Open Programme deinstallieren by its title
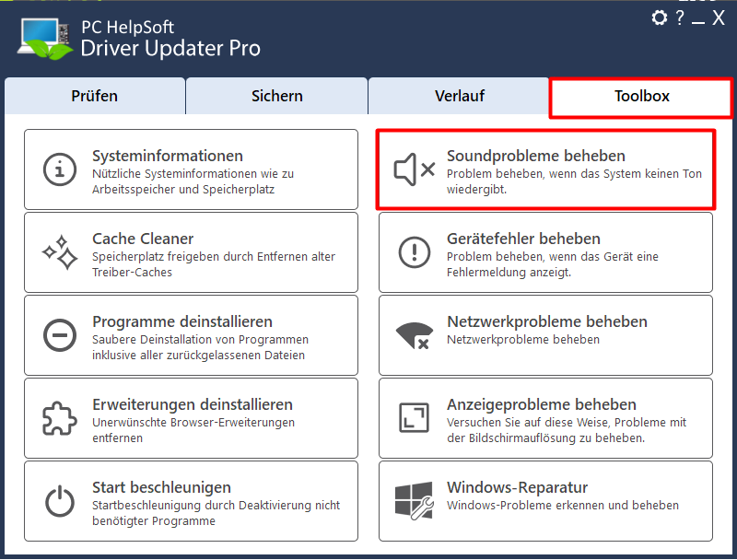This screenshot has width=737, height=560. click(182, 321)
